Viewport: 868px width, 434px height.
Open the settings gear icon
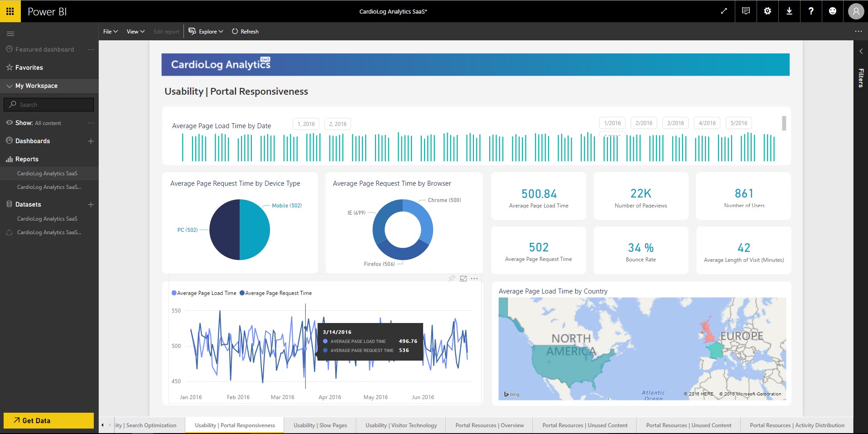click(767, 11)
